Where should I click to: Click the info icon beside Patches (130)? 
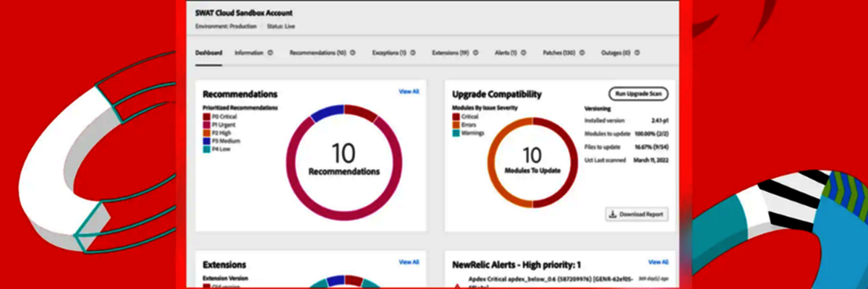(x=582, y=53)
